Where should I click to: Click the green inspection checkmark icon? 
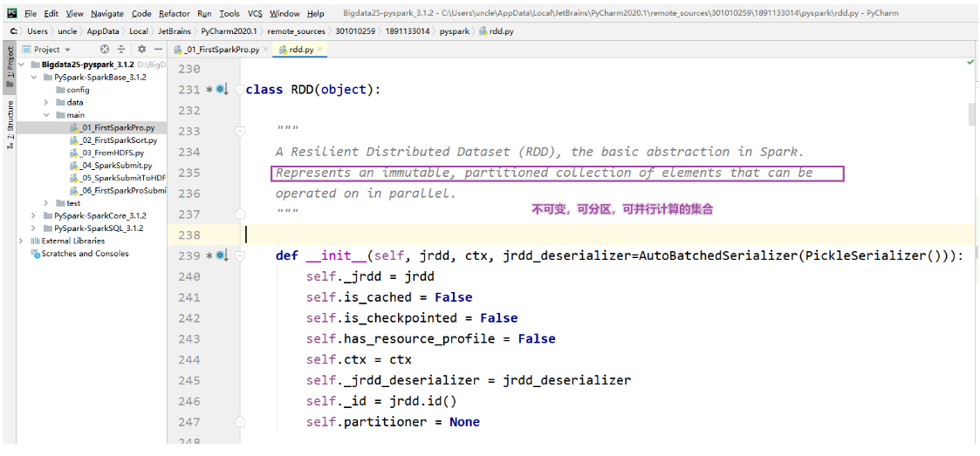pyautogui.click(x=970, y=63)
